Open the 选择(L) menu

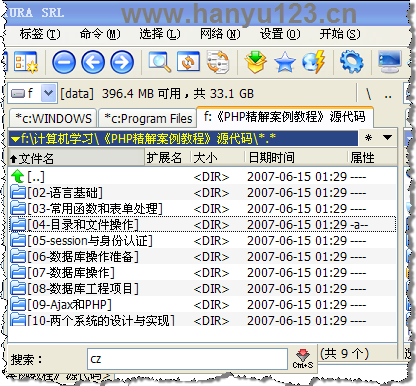160,34
